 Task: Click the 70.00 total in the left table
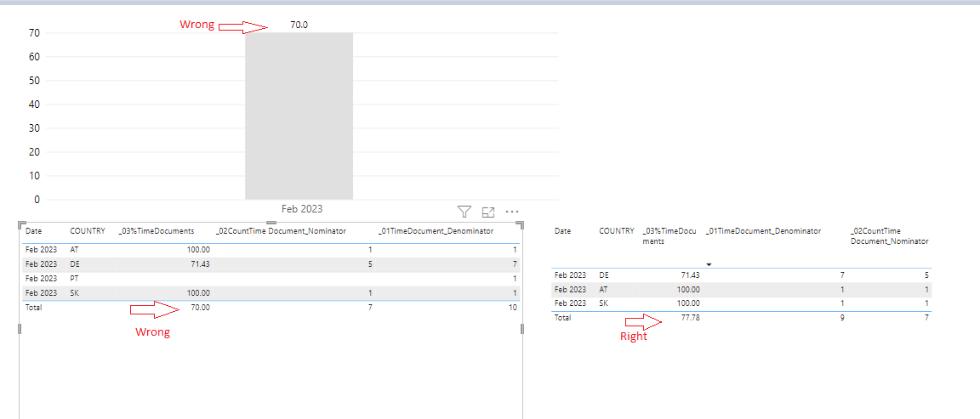tap(199, 308)
